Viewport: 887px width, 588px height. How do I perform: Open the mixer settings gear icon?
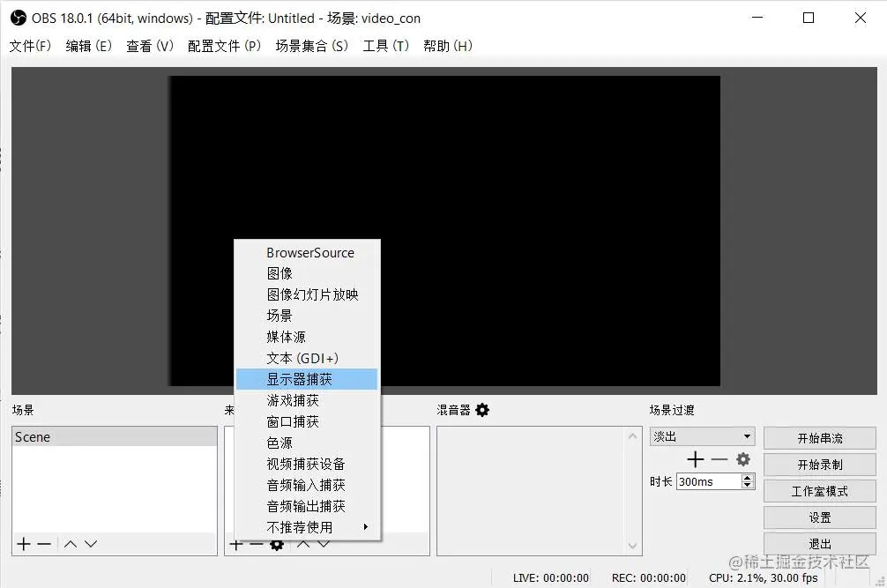click(x=482, y=410)
